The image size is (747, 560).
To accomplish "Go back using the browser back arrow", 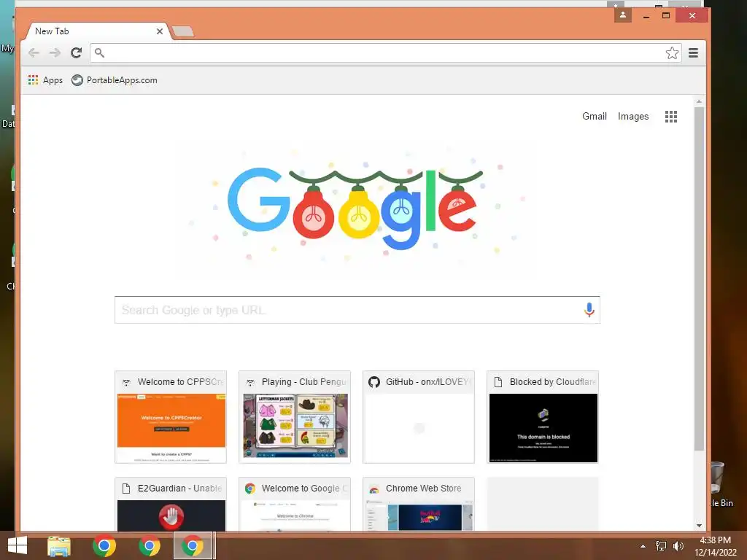I will point(34,52).
